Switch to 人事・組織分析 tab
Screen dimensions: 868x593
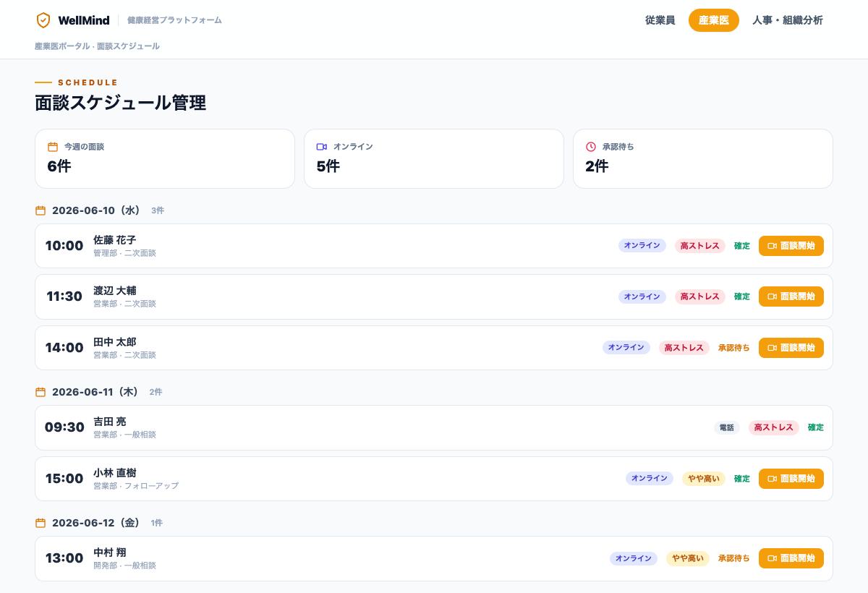pos(788,20)
